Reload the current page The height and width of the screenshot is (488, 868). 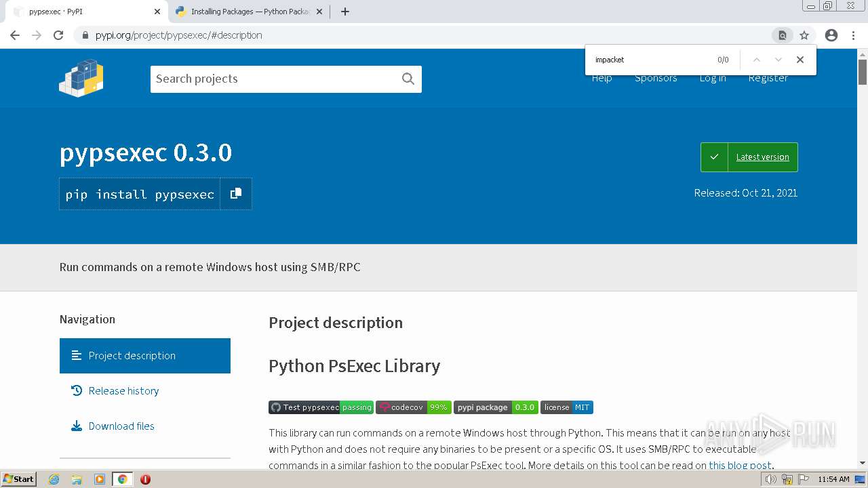(58, 35)
